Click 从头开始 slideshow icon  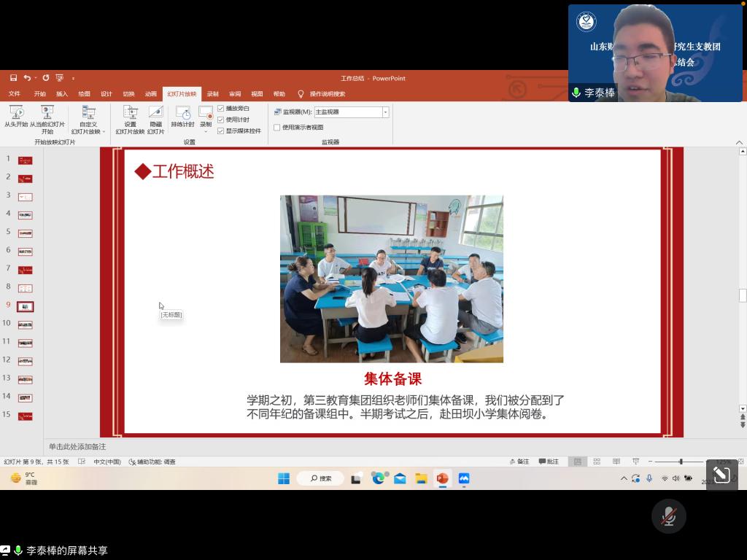pyautogui.click(x=16, y=113)
